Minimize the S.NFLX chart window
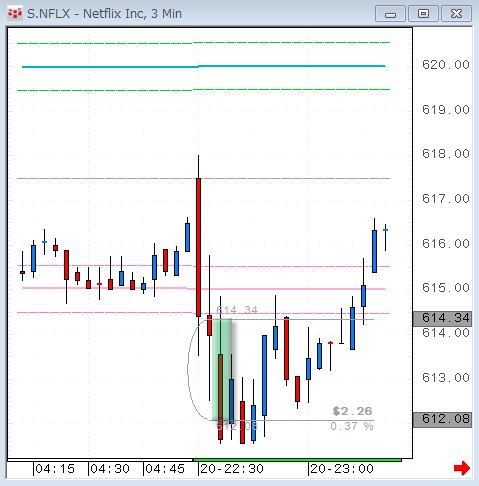Viewport: 479px width, 486px height. tap(390, 14)
